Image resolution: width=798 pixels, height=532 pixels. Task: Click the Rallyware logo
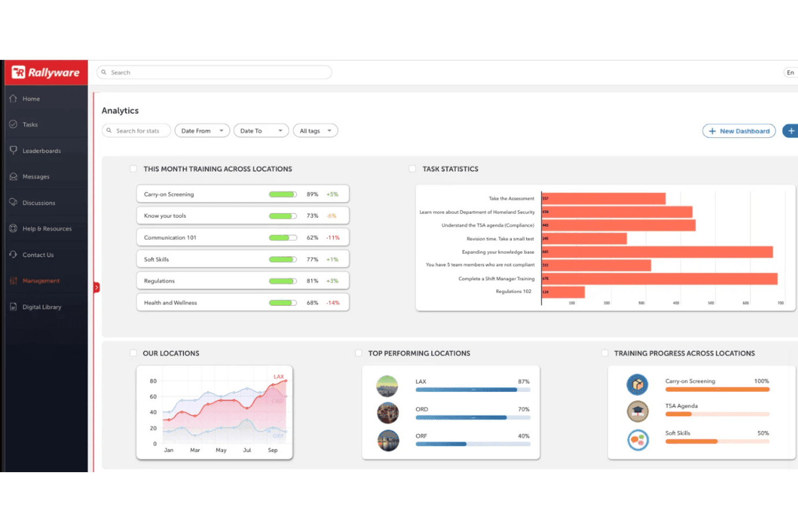(x=46, y=72)
